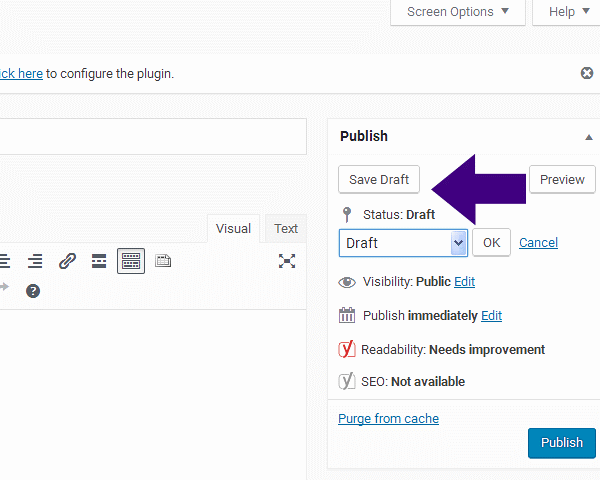Viewport: 600px width, 480px height.
Task: Switch to the Visual editor tab
Action: point(233,229)
